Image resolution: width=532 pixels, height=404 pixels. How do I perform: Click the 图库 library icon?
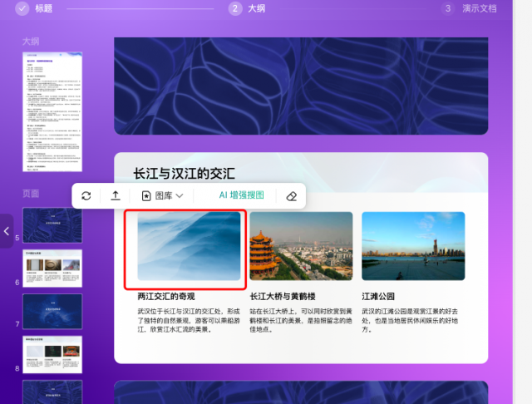[x=146, y=196]
